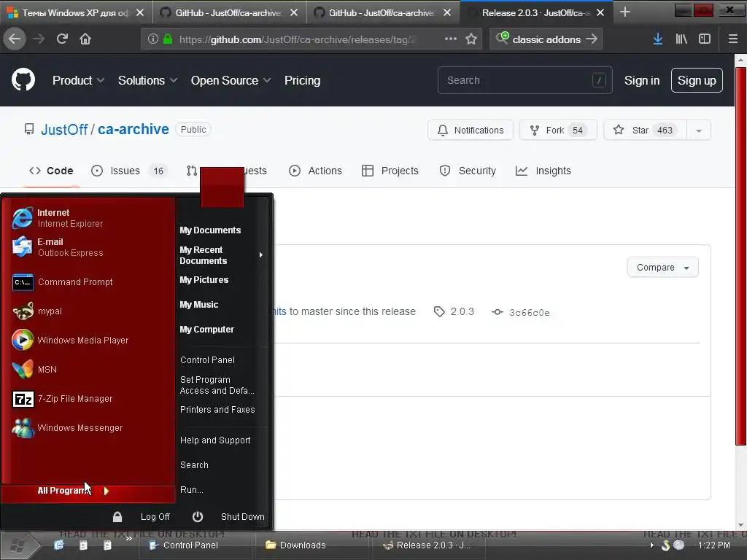Image resolution: width=747 pixels, height=560 pixels.
Task: Open the ca-archive repository link
Action: pyautogui.click(x=133, y=130)
